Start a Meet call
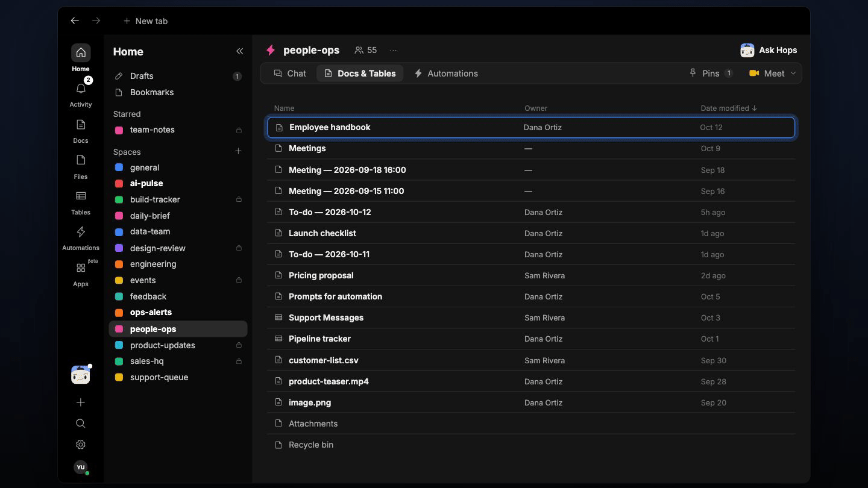 click(x=766, y=74)
